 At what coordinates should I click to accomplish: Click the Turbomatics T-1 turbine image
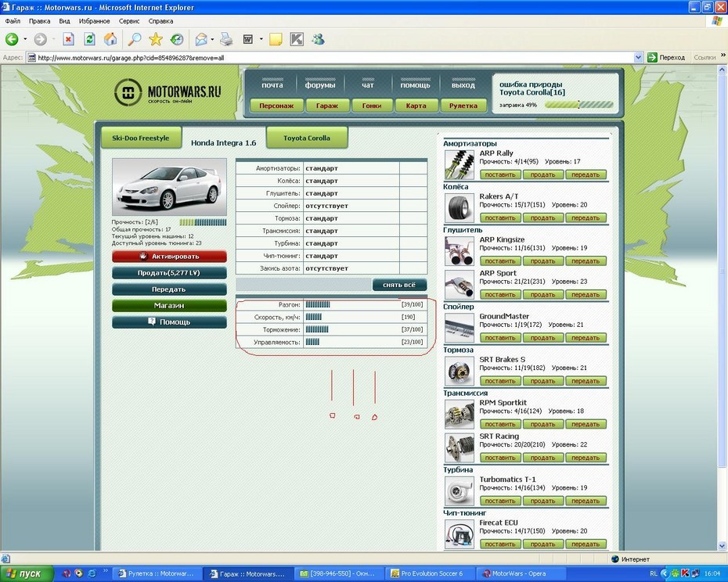tap(460, 490)
